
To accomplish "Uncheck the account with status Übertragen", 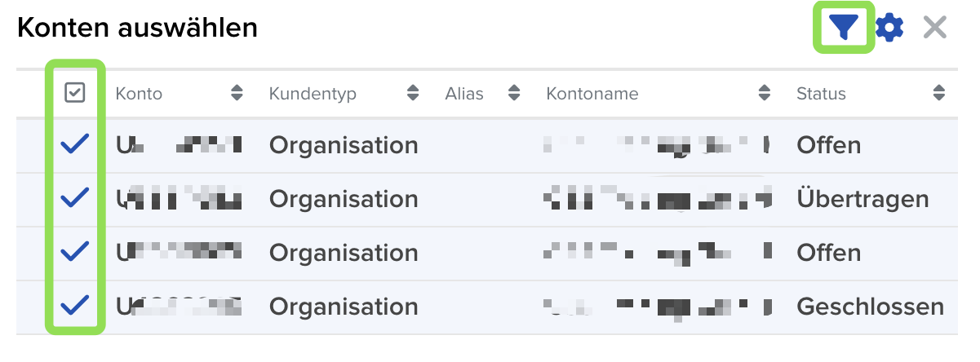I will point(75,199).
